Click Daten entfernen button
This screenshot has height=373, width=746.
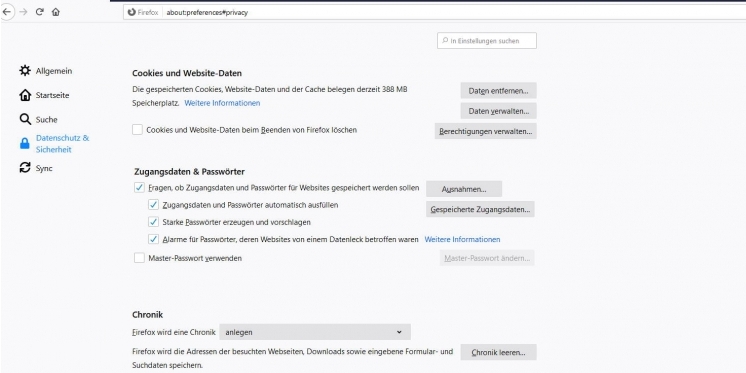(x=499, y=90)
